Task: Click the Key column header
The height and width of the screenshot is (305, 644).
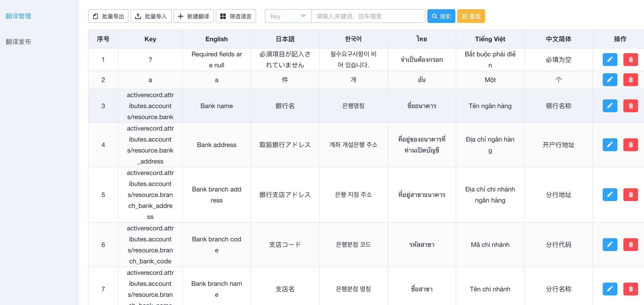Action: [x=150, y=39]
